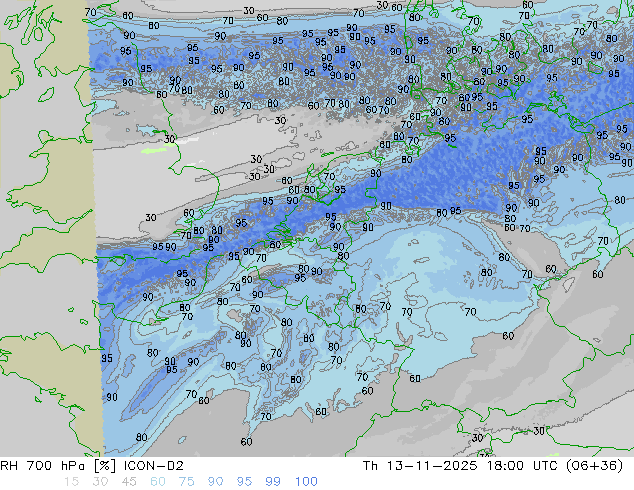Select the legend value "60" in the color scale

point(158,482)
